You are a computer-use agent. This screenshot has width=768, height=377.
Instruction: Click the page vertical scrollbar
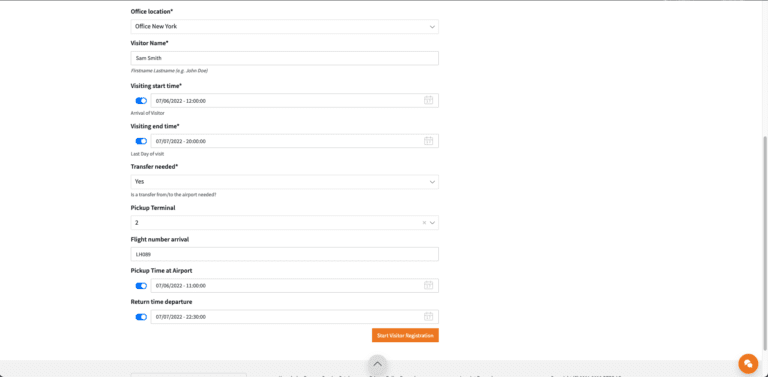(x=765, y=242)
